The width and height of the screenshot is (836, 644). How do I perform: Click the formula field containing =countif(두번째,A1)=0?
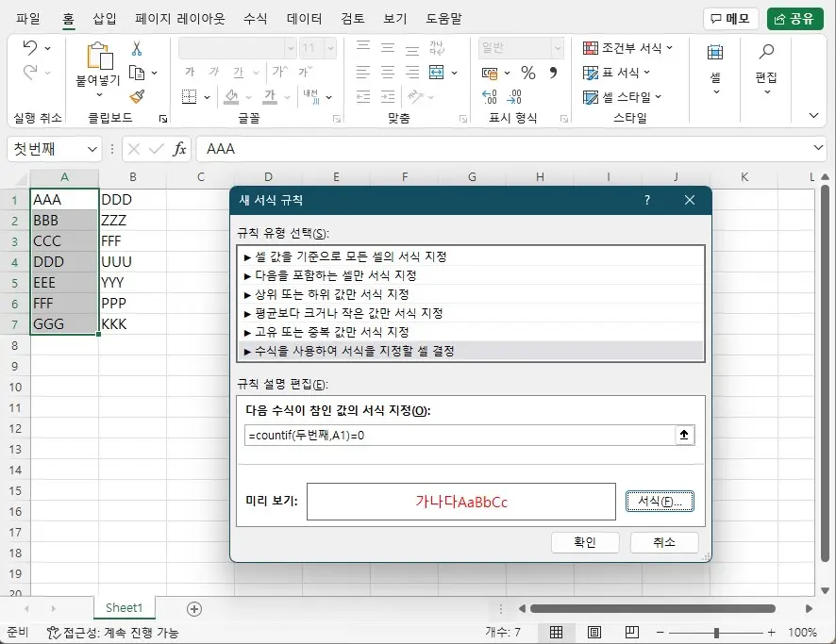[x=453, y=435]
